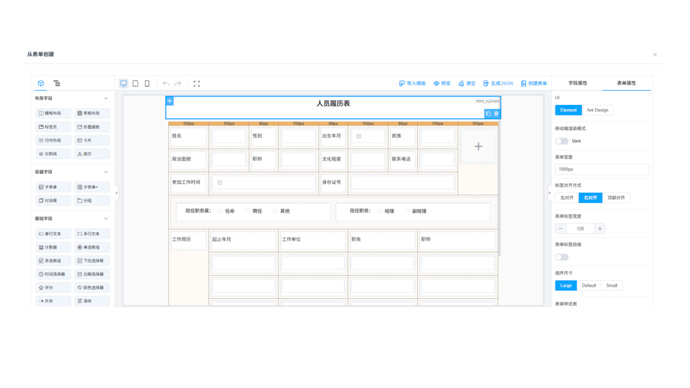This screenshot has width=690, height=388.
Task: Open the outline tree panel icon
Action: [57, 83]
